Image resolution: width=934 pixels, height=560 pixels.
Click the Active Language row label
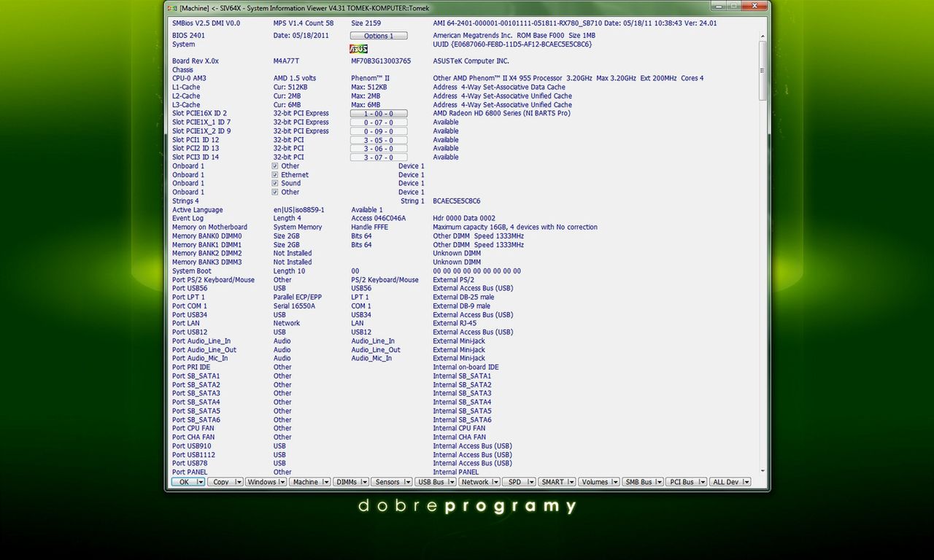(x=198, y=210)
